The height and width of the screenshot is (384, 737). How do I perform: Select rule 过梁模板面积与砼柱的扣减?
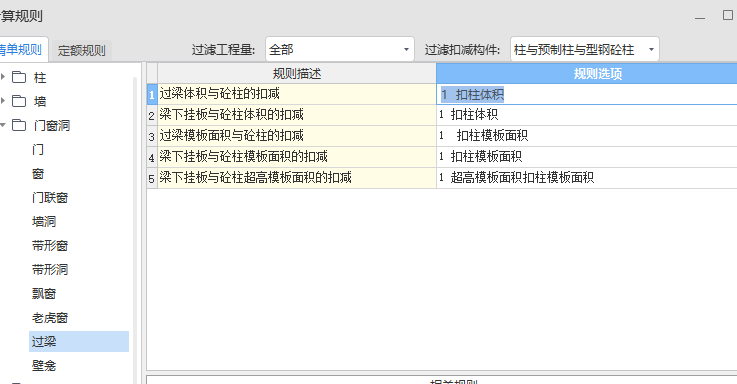click(297, 136)
